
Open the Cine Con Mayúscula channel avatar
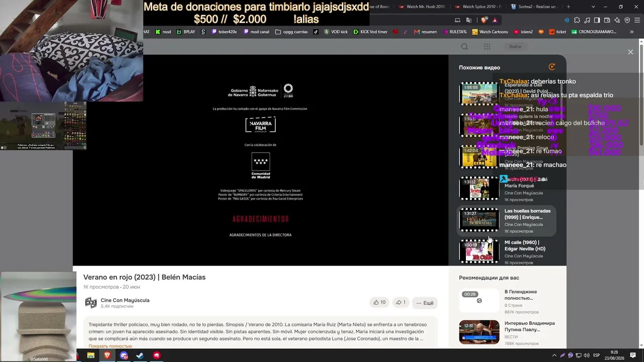pos(91,303)
